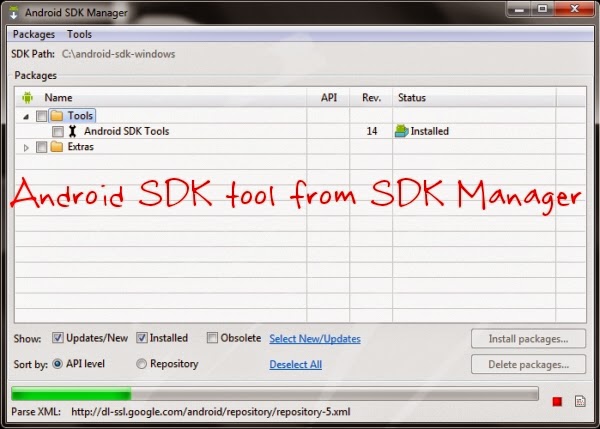Uncheck the Installed filter checkbox
This screenshot has height=429, width=600.
pos(142,338)
